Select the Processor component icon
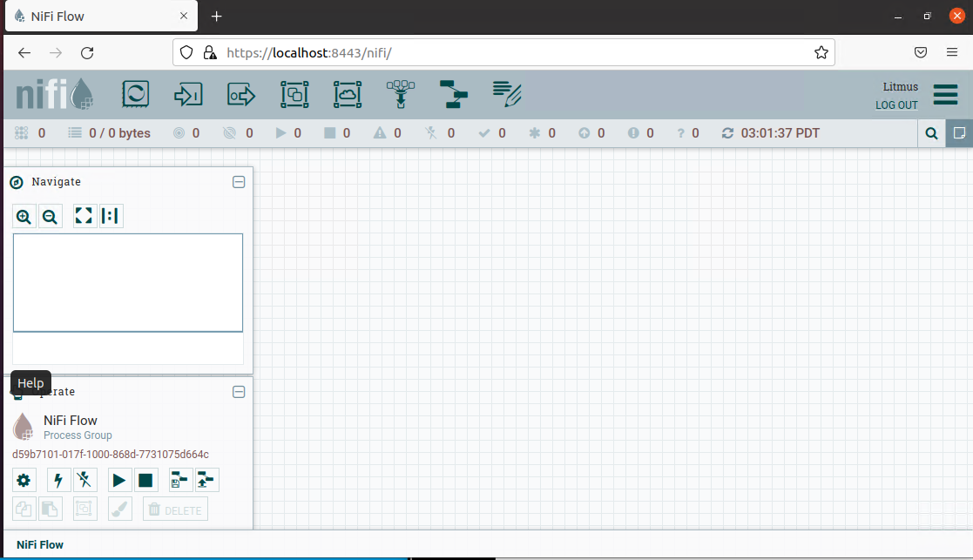Image resolution: width=973 pixels, height=560 pixels. pyautogui.click(x=135, y=94)
